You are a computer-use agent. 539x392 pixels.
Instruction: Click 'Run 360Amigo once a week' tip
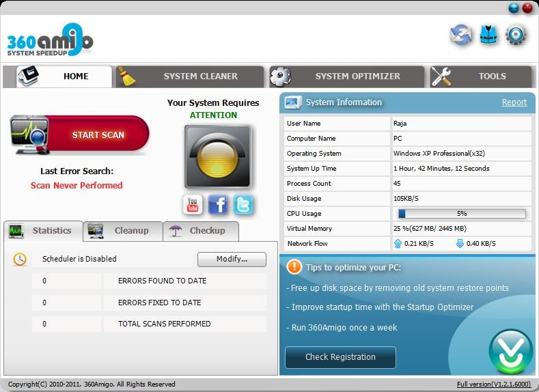click(x=342, y=328)
